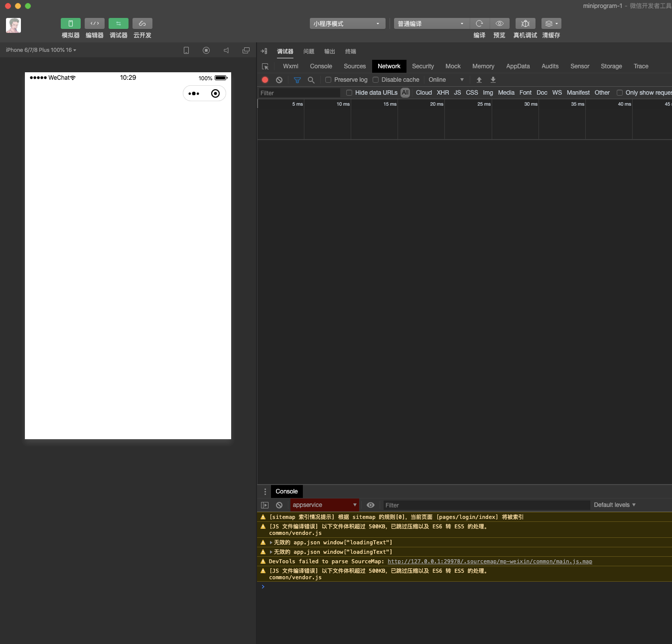Filter requests by Img type

tap(488, 93)
